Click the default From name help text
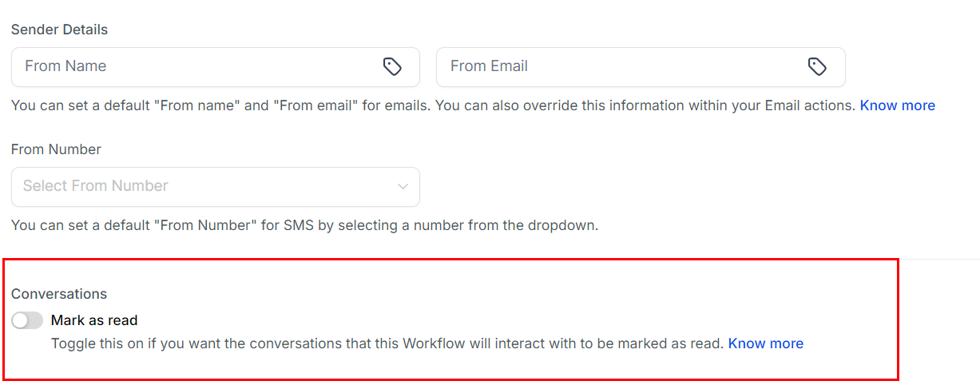 click(431, 105)
